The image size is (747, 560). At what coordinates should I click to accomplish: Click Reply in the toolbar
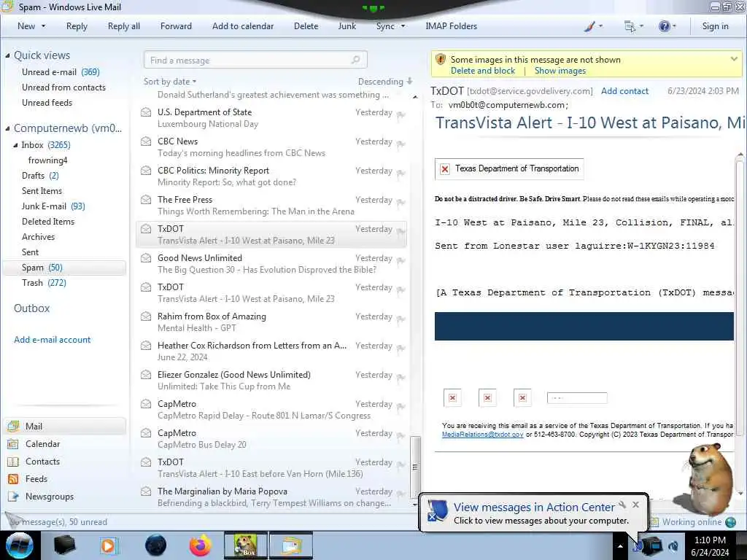point(77,26)
